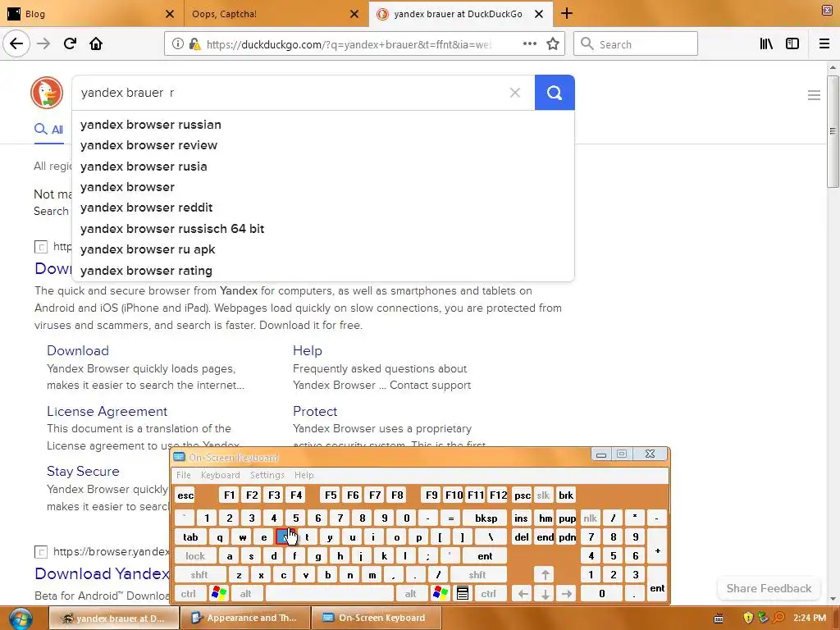Switch to the Oops, Captcha! tab

pyautogui.click(x=275, y=14)
